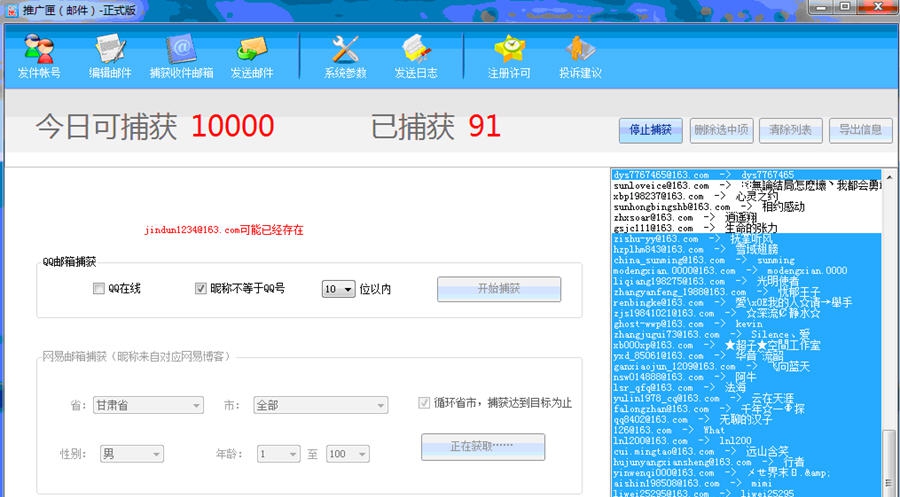Toggle 循环省市 checkbox

coord(424,403)
